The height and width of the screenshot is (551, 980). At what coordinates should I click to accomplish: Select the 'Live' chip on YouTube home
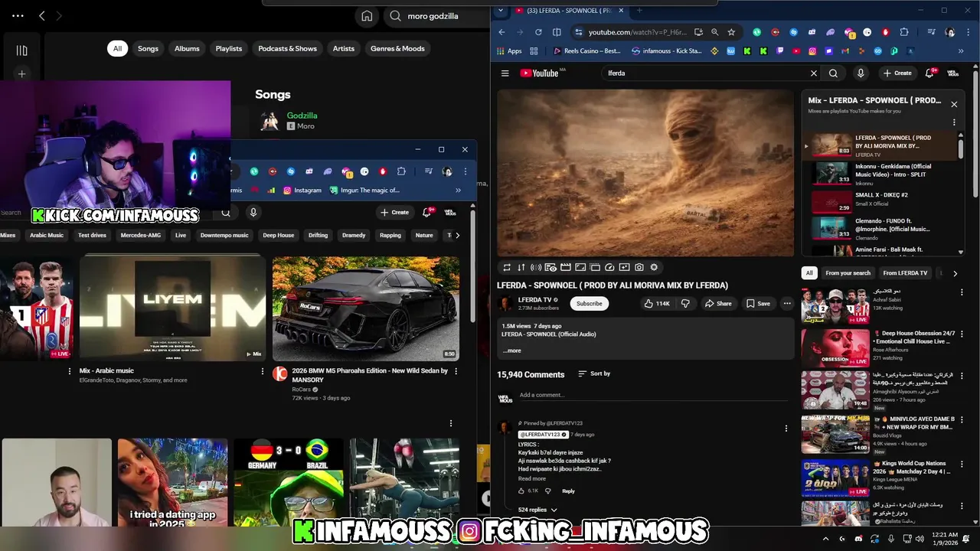click(181, 235)
